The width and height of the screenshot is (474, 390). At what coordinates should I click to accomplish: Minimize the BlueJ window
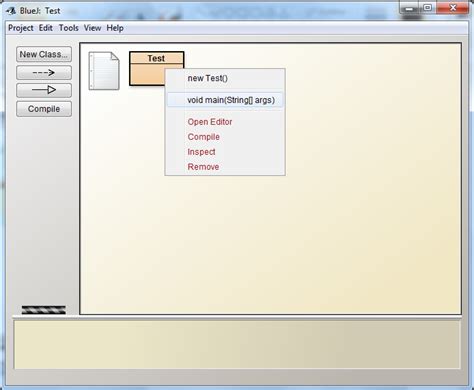(x=410, y=8)
